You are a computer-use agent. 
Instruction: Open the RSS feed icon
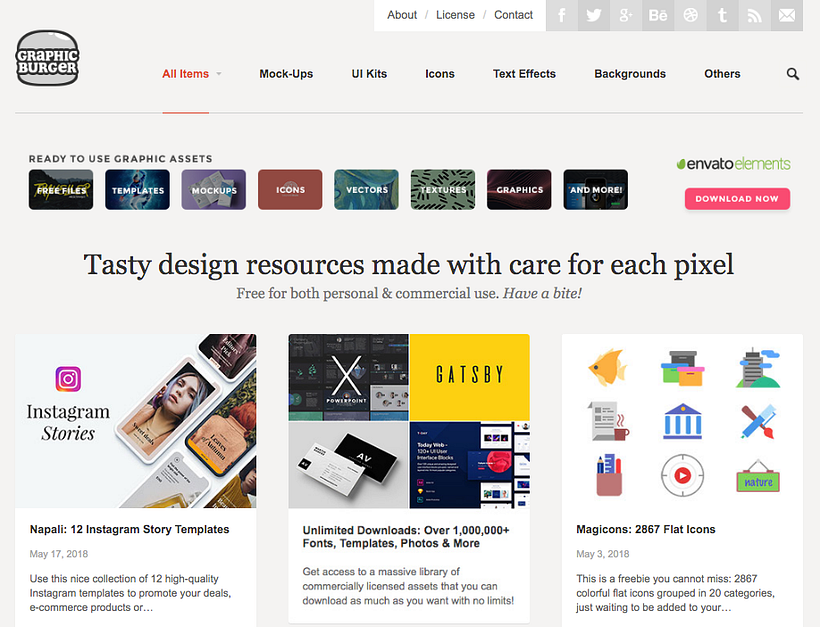coord(755,15)
